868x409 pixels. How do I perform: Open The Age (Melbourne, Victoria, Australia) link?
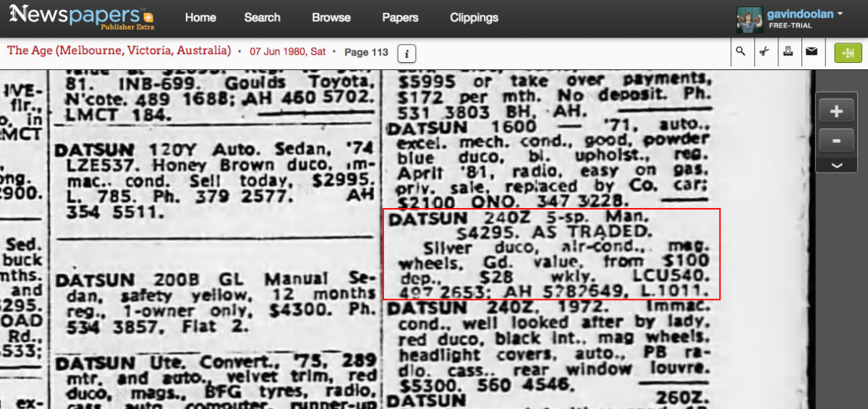pos(119,51)
